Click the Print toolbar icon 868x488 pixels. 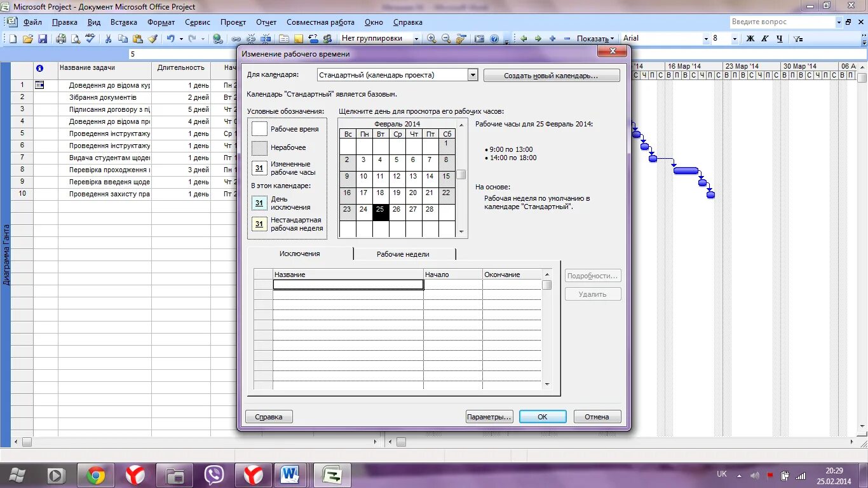pyautogui.click(x=61, y=39)
